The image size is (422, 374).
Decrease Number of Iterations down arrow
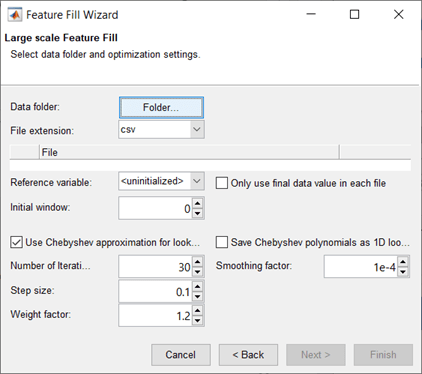(x=198, y=272)
